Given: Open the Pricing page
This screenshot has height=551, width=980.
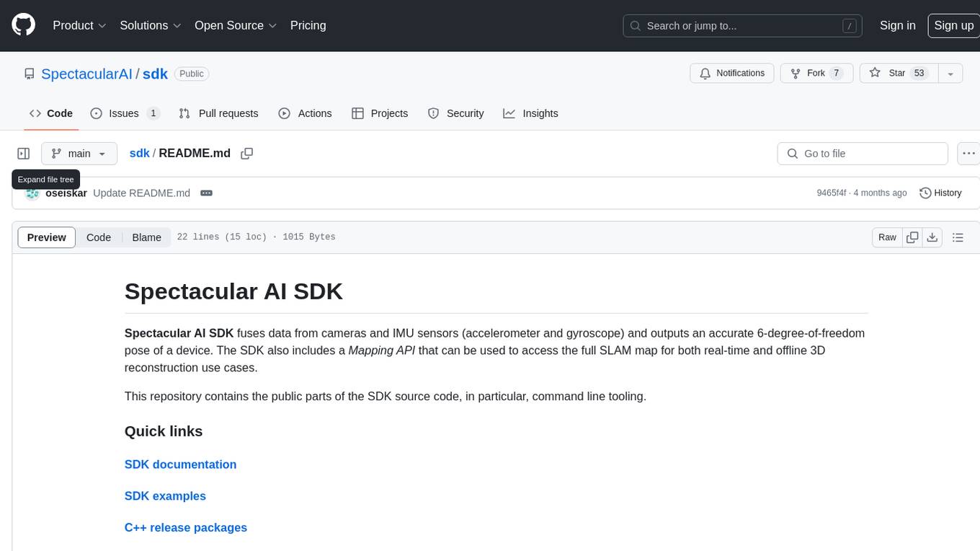Looking at the screenshot, I should pos(308,25).
